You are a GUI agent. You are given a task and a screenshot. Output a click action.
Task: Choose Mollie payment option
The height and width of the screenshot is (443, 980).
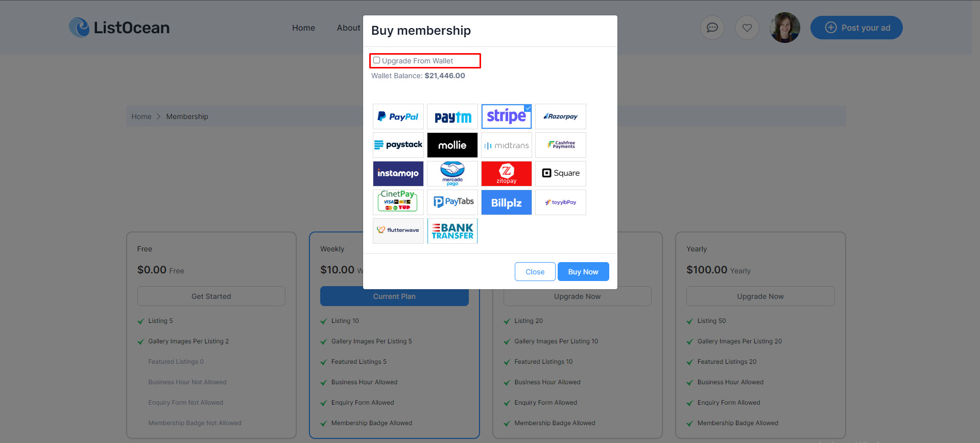[452, 145]
